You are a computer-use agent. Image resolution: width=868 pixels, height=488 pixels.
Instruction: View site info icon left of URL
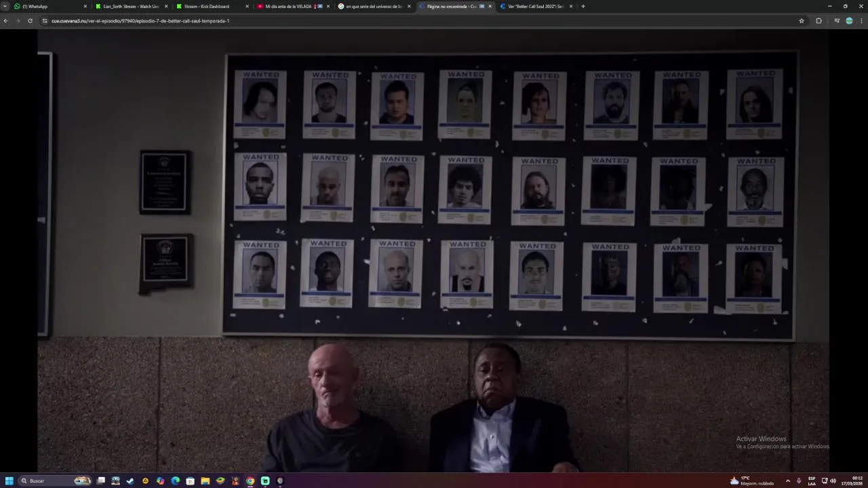(45, 21)
